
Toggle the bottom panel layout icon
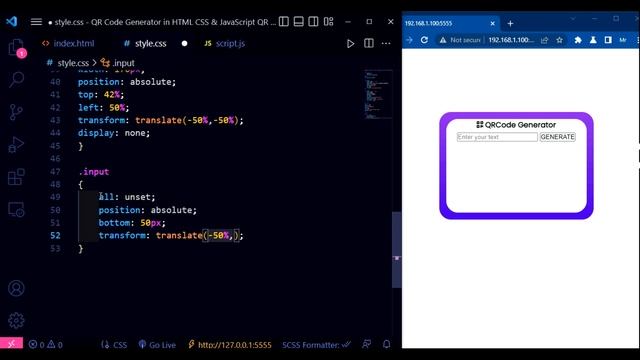click(298, 22)
